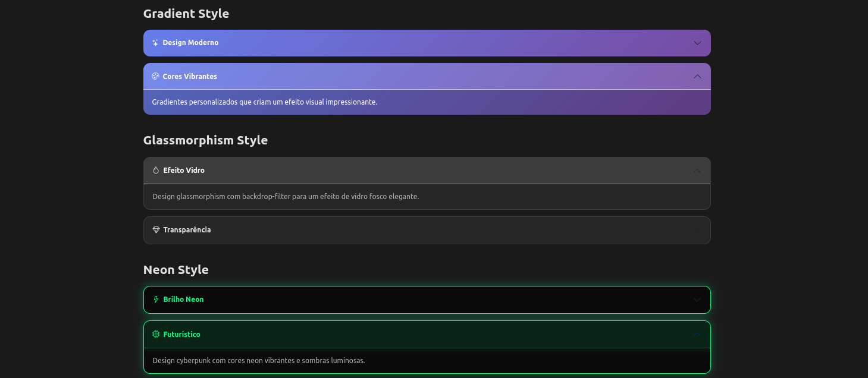Select the Glassmorphism Style heading

pos(205,140)
